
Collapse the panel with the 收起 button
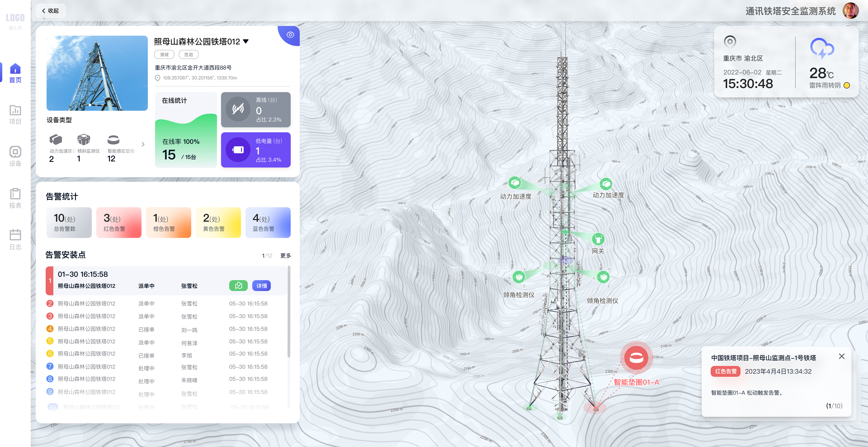(51, 11)
